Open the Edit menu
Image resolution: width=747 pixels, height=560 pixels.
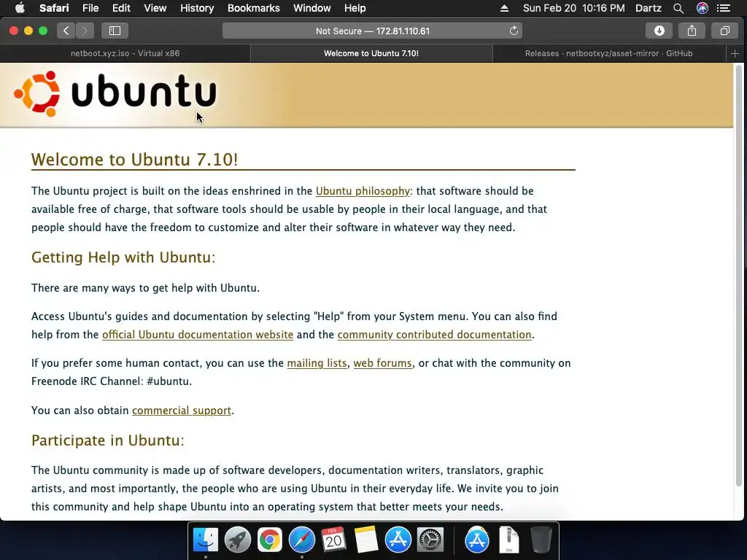pos(121,8)
